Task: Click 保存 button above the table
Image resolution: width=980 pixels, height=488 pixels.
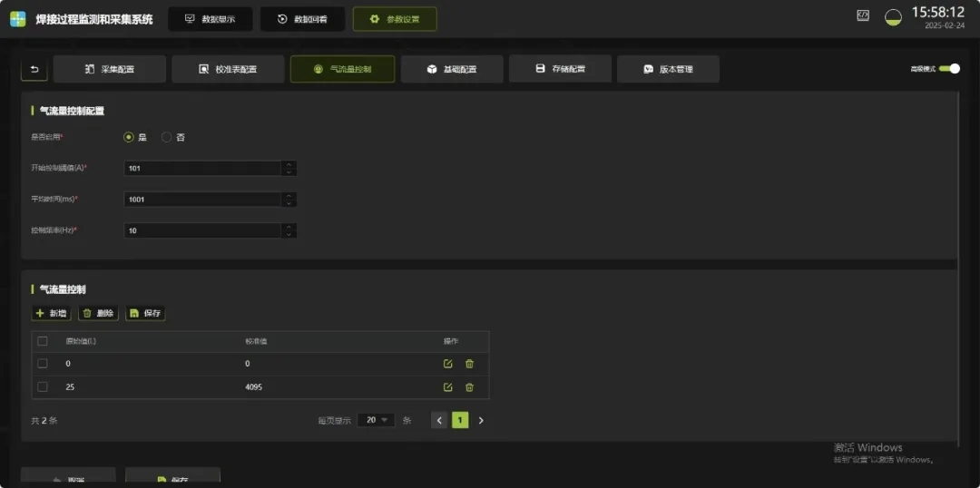Action: pyautogui.click(x=145, y=313)
